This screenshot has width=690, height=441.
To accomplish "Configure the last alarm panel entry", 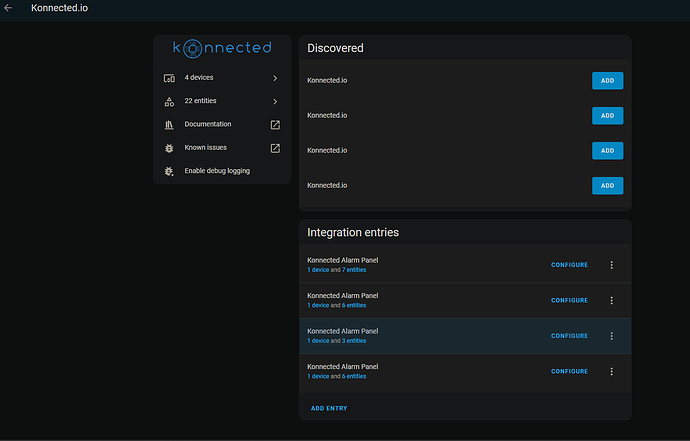I will (569, 371).
